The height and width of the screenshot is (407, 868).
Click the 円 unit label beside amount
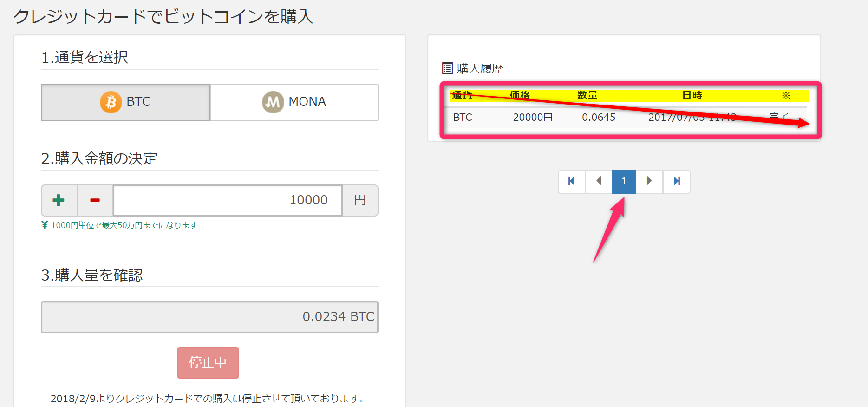tap(360, 200)
